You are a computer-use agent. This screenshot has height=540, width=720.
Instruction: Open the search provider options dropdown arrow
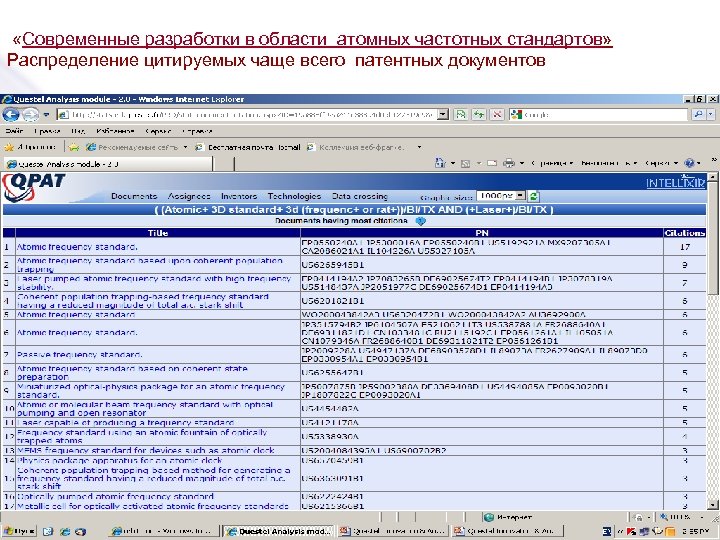coord(710,114)
